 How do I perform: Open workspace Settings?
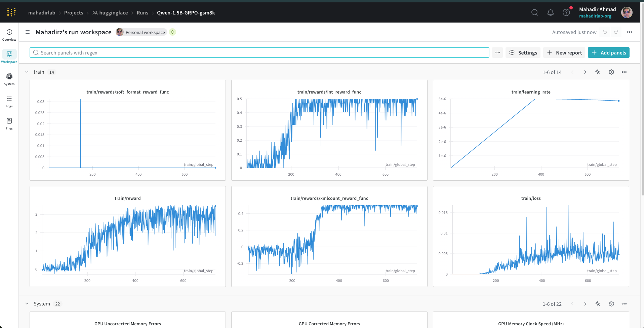tap(523, 52)
